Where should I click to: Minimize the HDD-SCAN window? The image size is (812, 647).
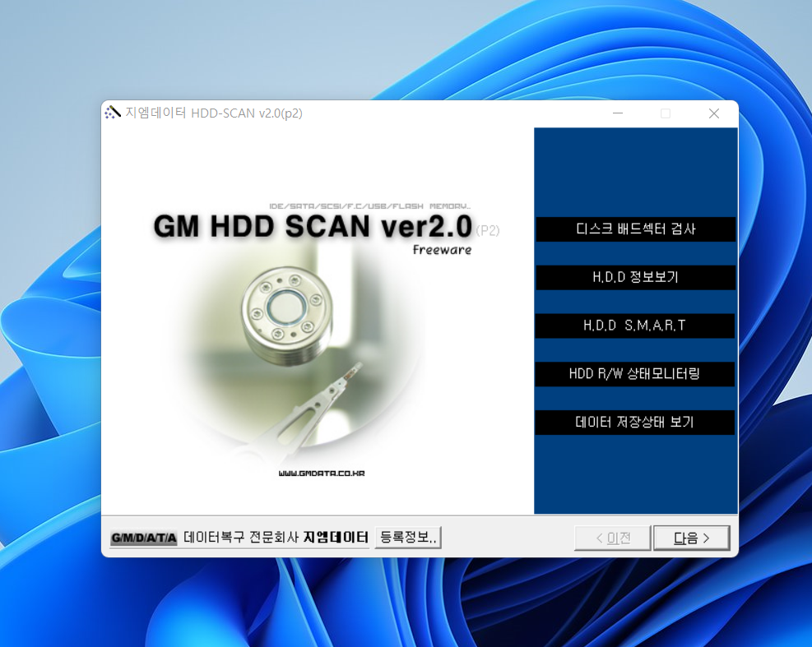pos(618,113)
